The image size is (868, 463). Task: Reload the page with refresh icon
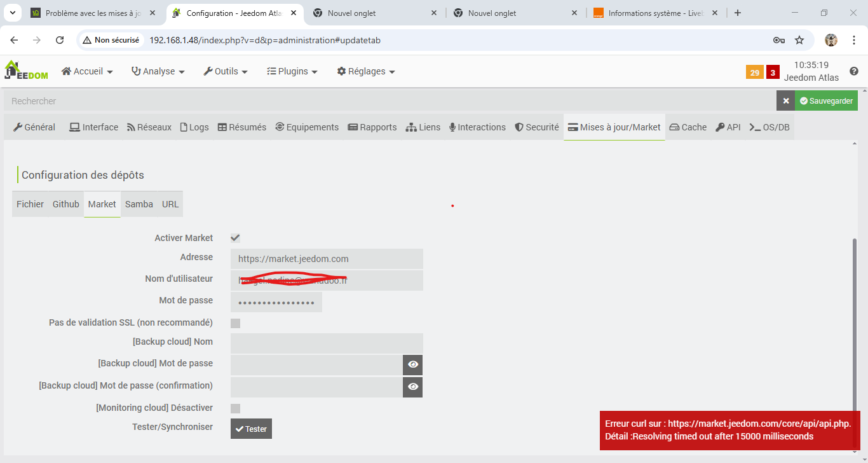pos(60,40)
